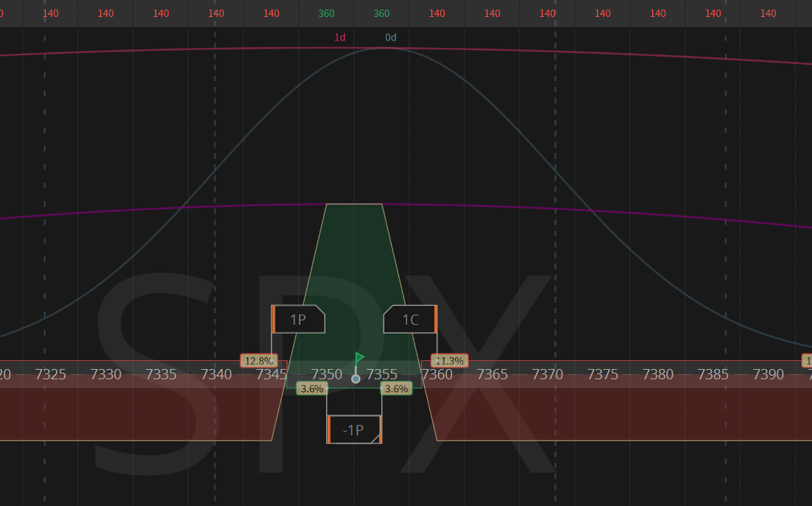
Task: Click the red 140 value above strike 7330
Action: tap(106, 13)
